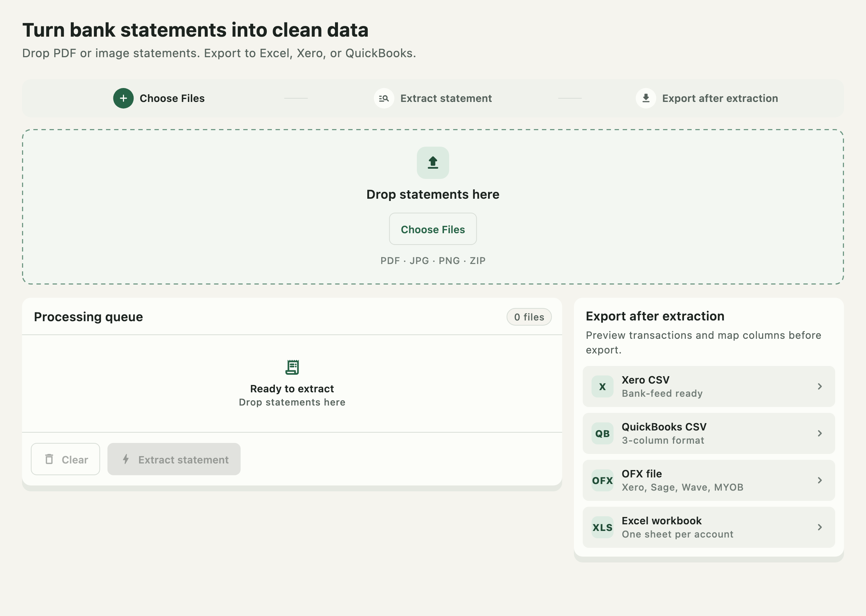Click Choose Files button in drop zone
This screenshot has height=616, width=866.
(433, 229)
